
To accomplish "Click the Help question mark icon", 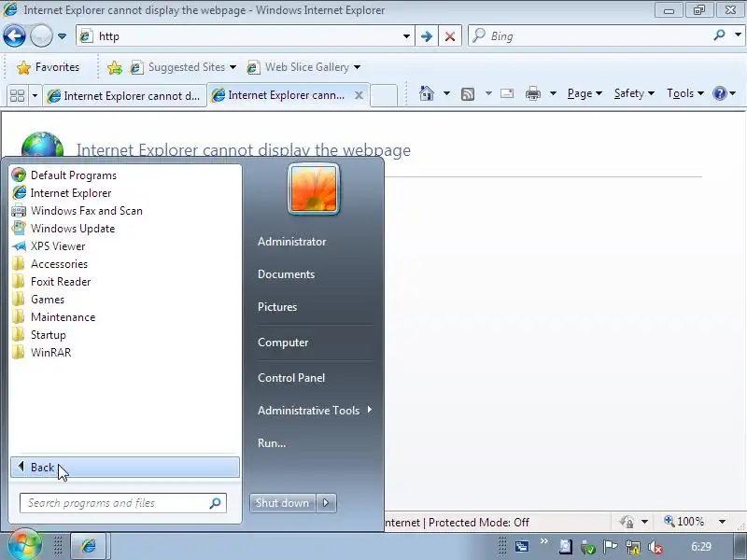I will 719,93.
